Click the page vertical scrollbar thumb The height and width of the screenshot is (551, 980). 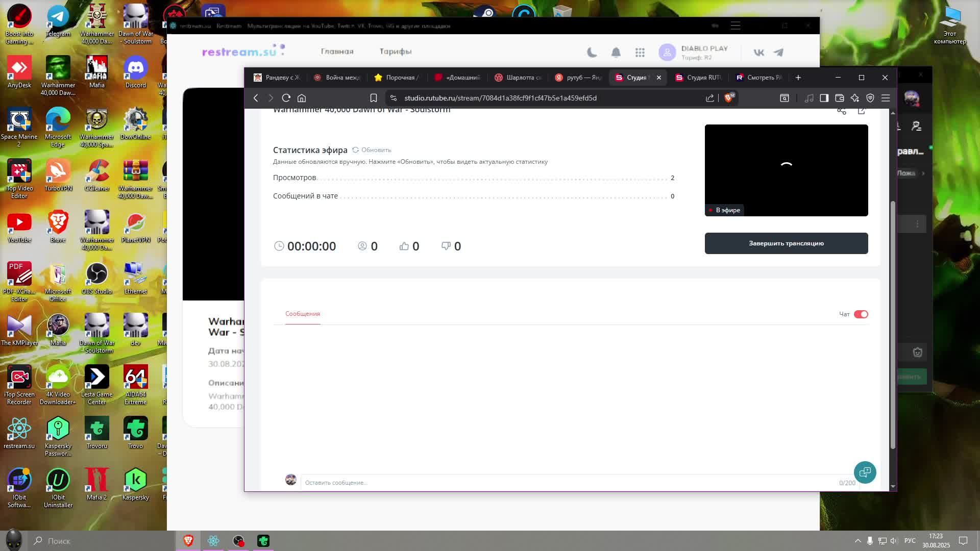893,325
